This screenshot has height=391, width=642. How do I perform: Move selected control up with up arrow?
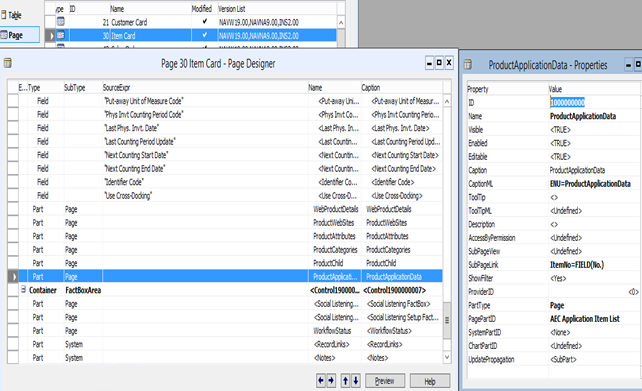pyautogui.click(x=346, y=381)
